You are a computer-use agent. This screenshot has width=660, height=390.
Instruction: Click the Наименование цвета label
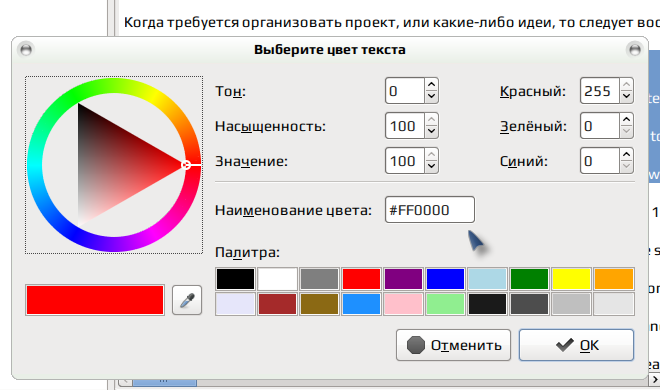(x=293, y=210)
